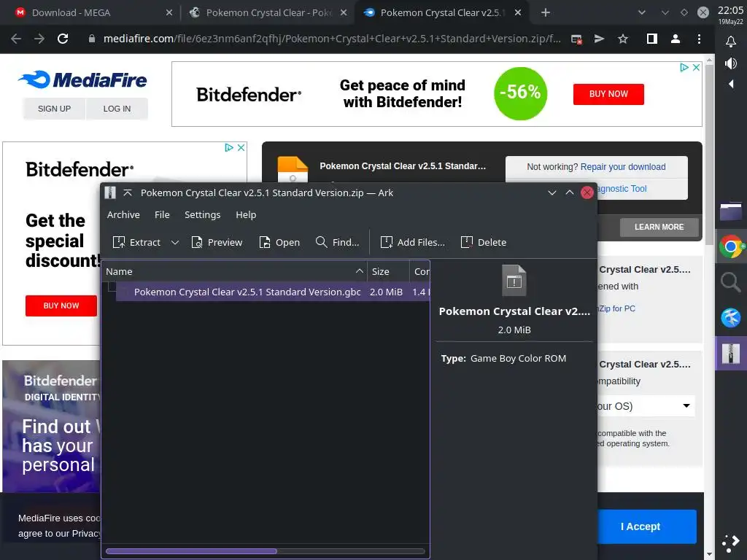Open notifications bell in system panel
Viewport: 747px width, 560px height.
pyautogui.click(x=731, y=42)
